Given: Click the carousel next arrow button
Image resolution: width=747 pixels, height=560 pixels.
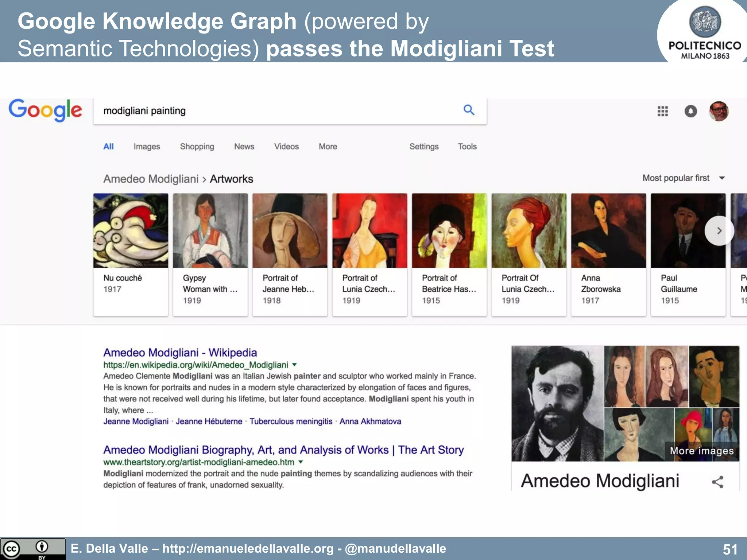Looking at the screenshot, I should coord(719,231).
